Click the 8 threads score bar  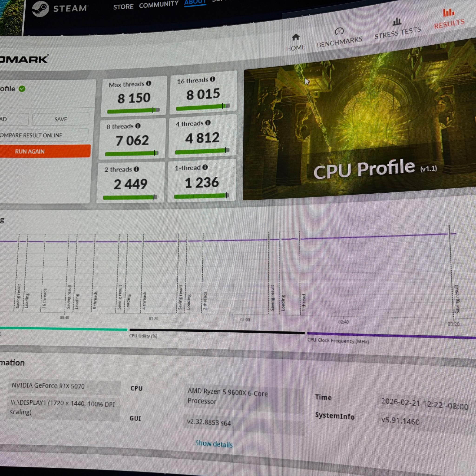pos(132,153)
